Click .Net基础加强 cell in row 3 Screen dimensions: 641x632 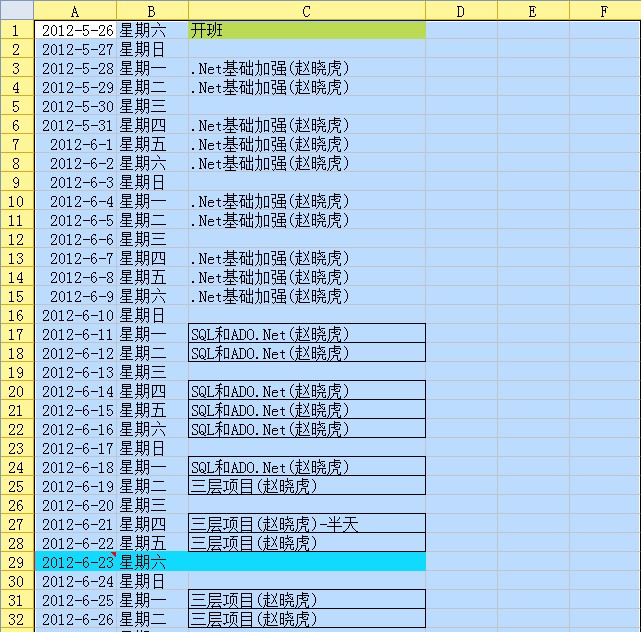(307, 68)
